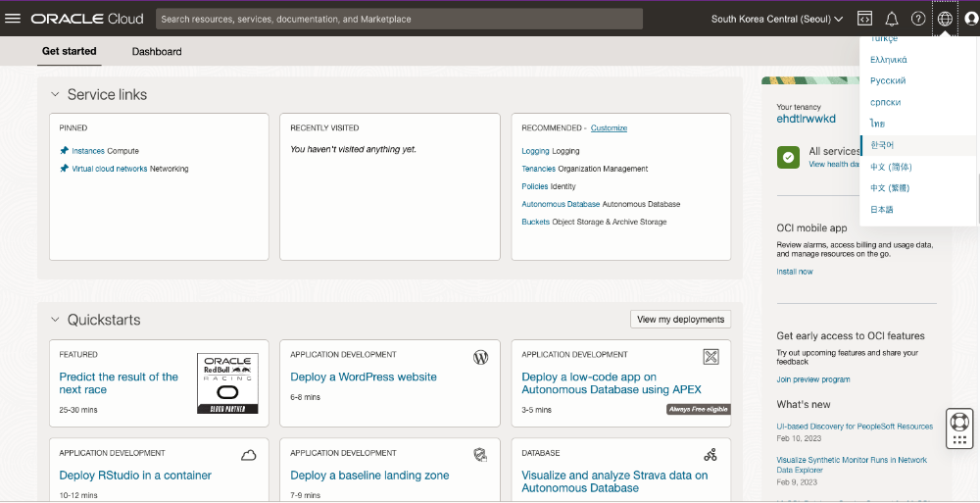Open Deploy a low-code app using APEX

tap(612, 382)
